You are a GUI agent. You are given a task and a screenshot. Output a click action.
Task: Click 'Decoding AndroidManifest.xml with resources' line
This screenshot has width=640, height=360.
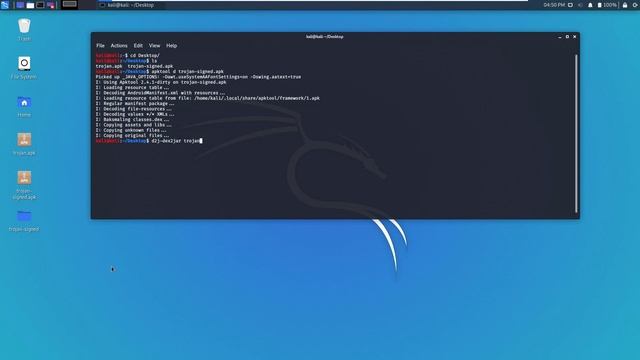160,93
